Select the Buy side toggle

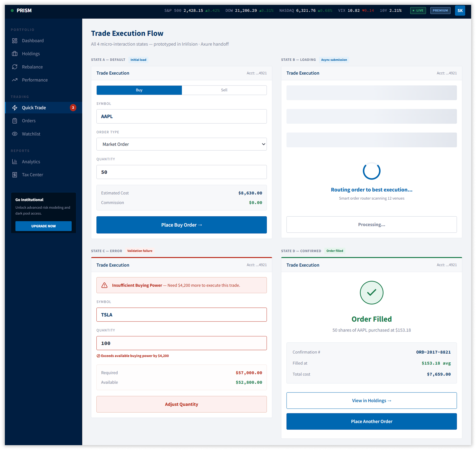click(x=139, y=90)
